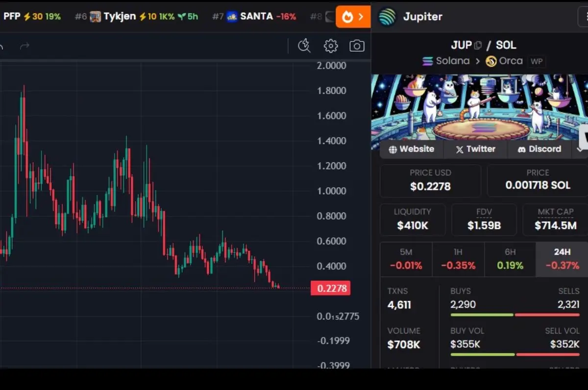Click the BUY VOL value $355K
Image resolution: width=588 pixels, height=390 pixels.
coord(465,344)
